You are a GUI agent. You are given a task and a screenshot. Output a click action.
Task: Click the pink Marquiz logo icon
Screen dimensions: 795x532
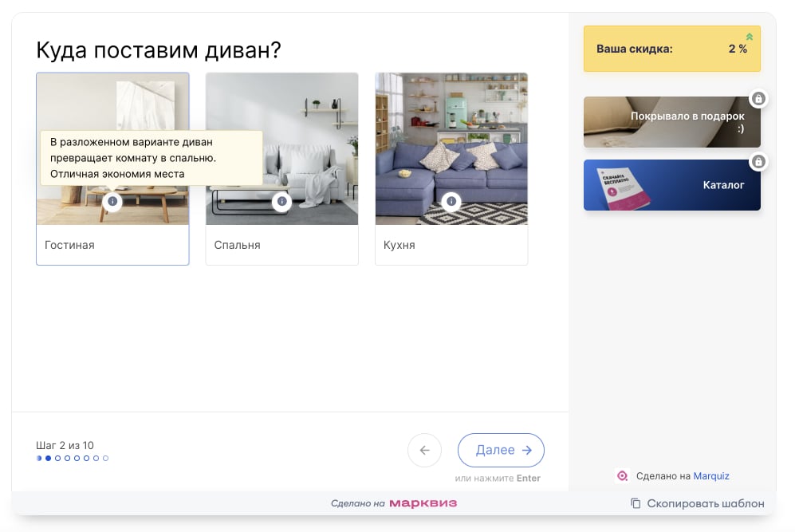(x=622, y=475)
